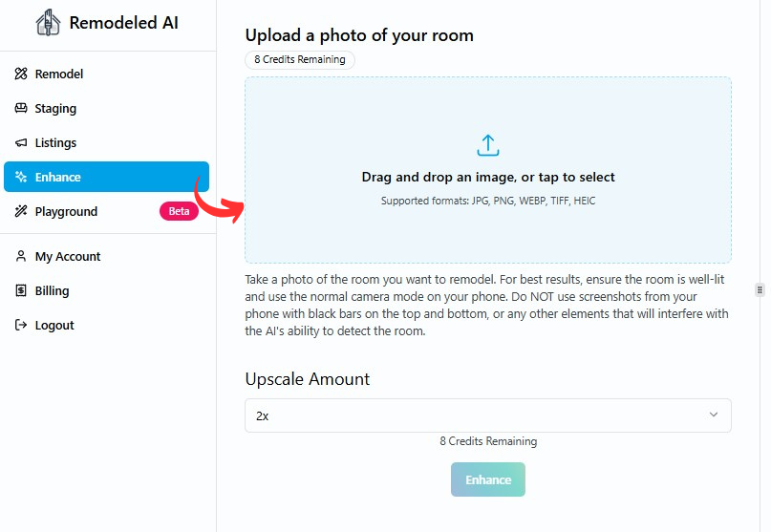Go to the Listings page

[55, 143]
